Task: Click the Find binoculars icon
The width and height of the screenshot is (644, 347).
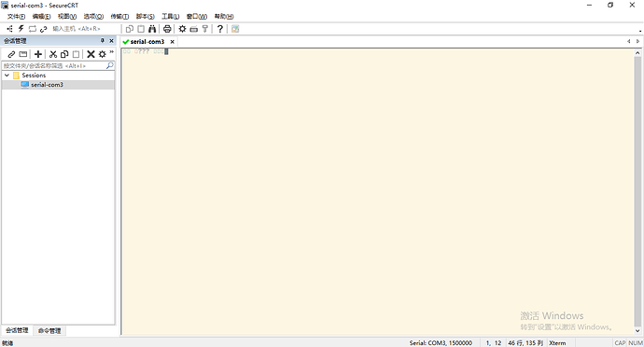Action: click(x=152, y=29)
